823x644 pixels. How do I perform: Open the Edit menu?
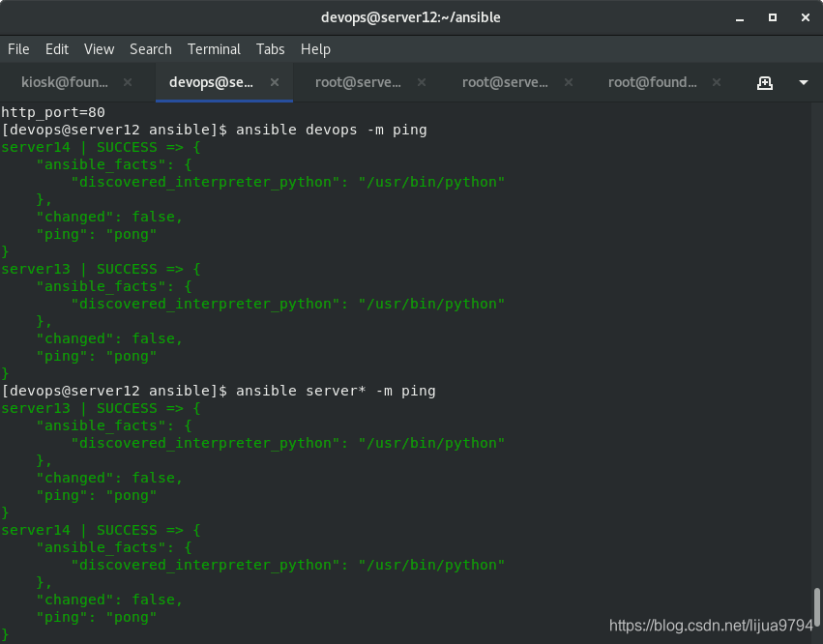[x=57, y=49]
